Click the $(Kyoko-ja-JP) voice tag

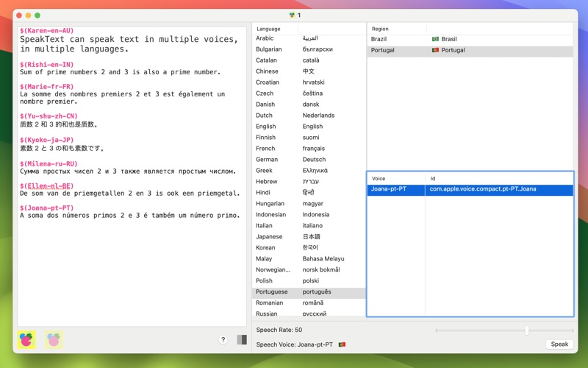coord(47,140)
